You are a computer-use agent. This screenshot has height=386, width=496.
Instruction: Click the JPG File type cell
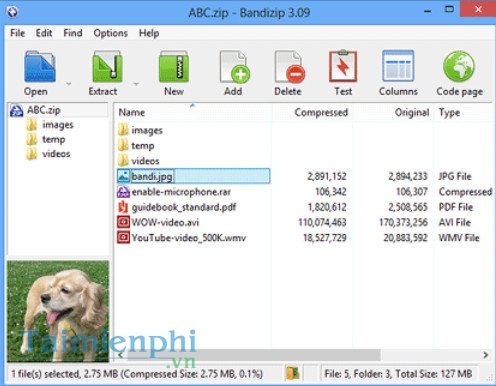[x=455, y=176]
